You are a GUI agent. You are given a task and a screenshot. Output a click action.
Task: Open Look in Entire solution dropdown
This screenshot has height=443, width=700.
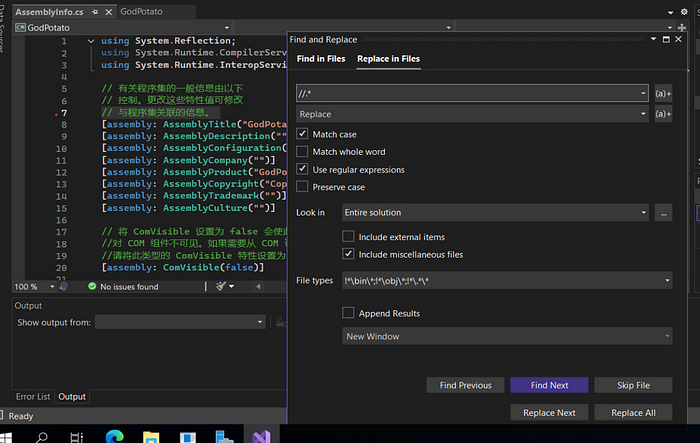click(x=495, y=213)
